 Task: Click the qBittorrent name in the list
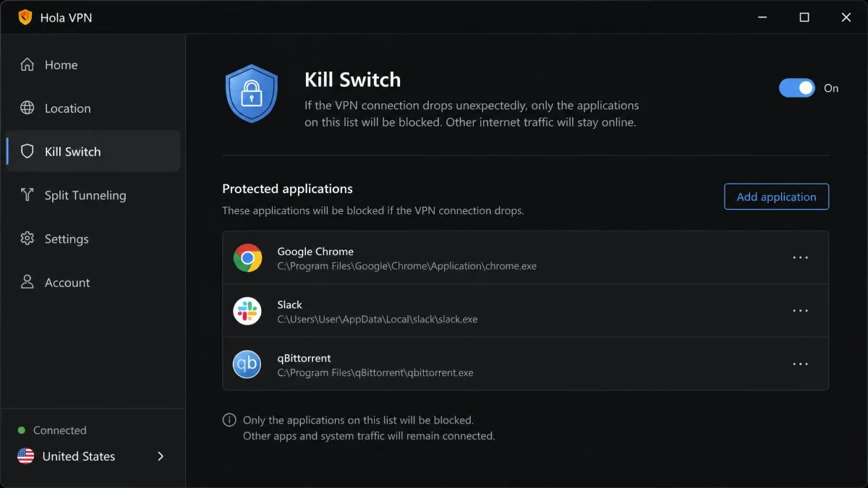304,358
